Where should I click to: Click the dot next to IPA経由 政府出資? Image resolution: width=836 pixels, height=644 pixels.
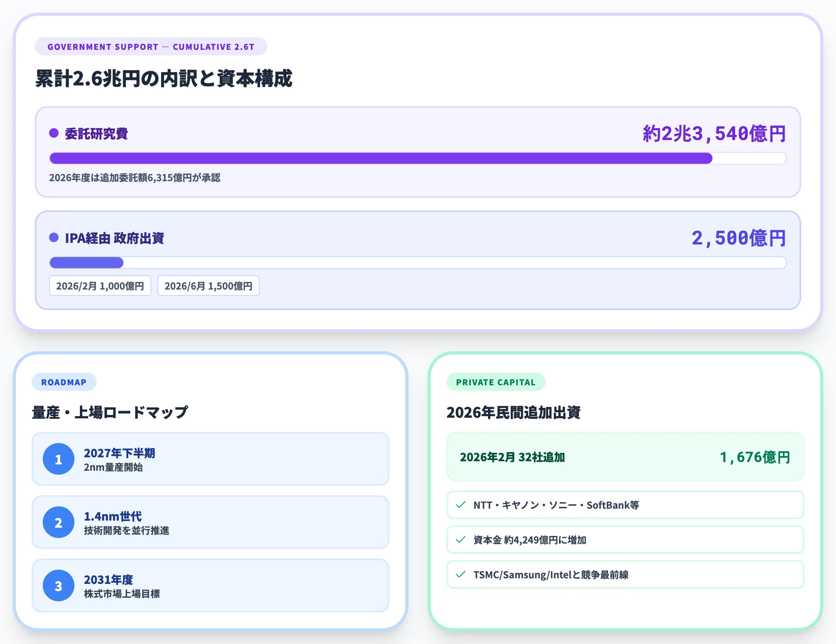54,237
